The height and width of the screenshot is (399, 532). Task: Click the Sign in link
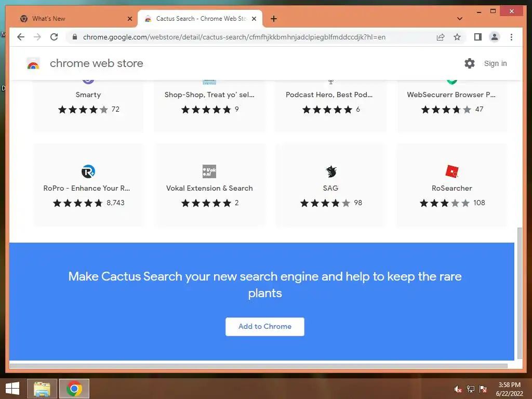495,63
